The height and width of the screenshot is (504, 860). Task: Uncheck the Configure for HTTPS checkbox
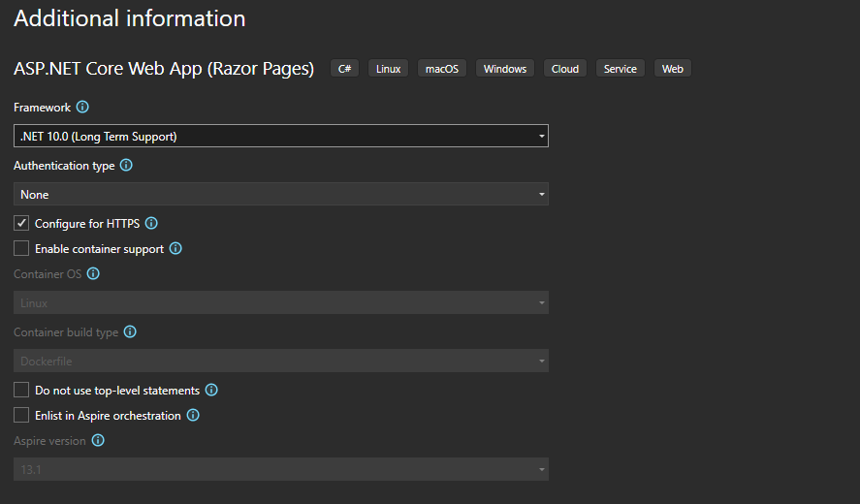click(x=21, y=223)
